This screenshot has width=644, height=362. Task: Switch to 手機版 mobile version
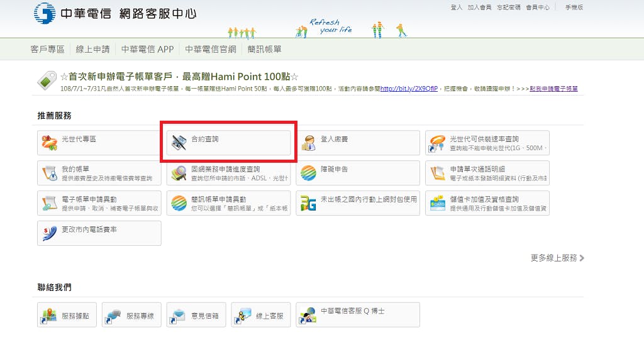pyautogui.click(x=574, y=8)
